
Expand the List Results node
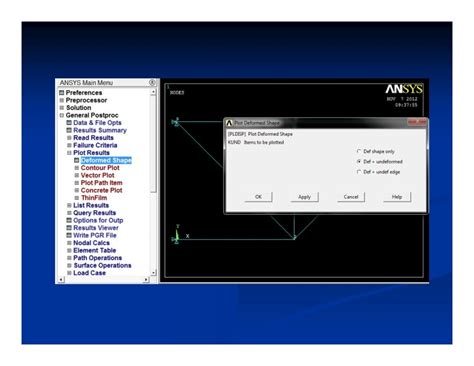[69, 205]
